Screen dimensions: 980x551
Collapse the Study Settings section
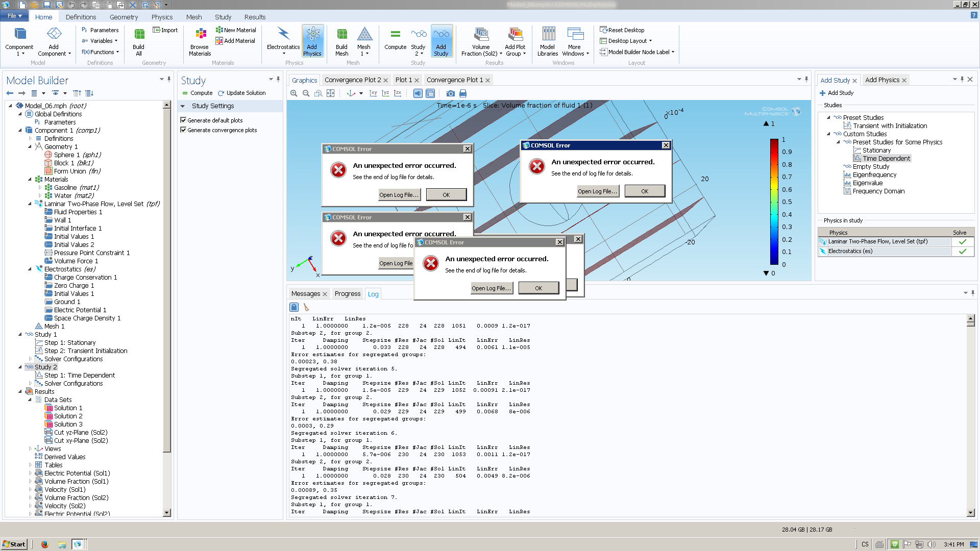[183, 106]
